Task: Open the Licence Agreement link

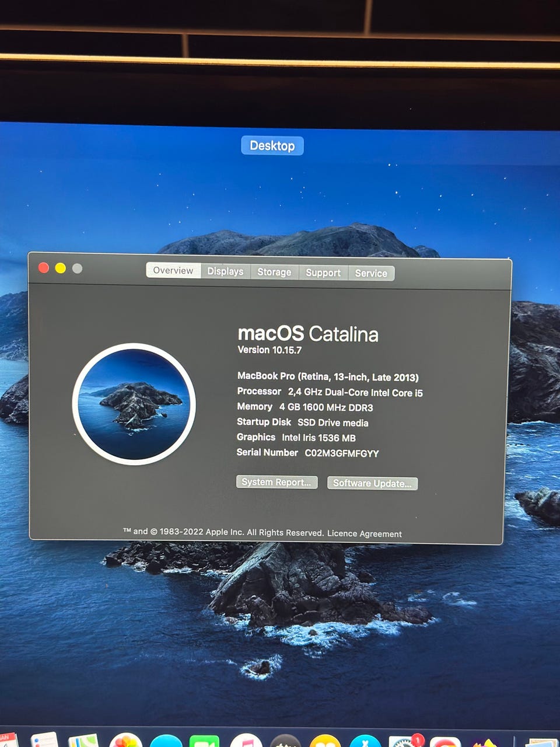Action: tap(365, 533)
